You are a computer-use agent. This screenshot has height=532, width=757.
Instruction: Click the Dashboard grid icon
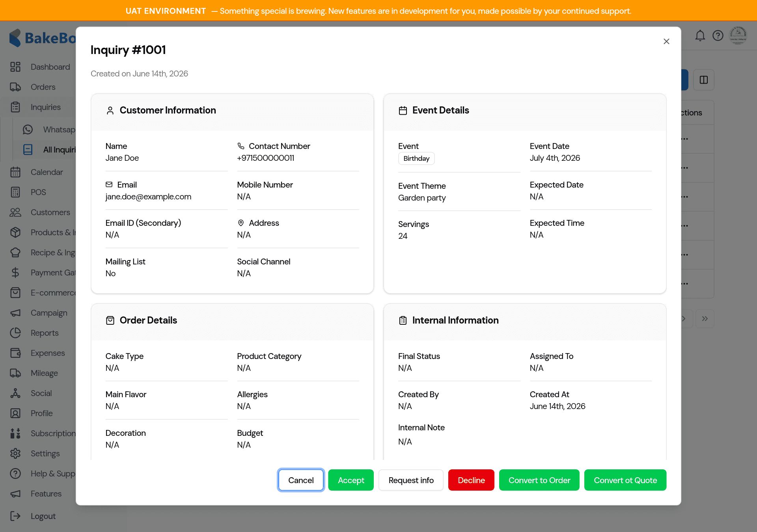click(x=15, y=67)
